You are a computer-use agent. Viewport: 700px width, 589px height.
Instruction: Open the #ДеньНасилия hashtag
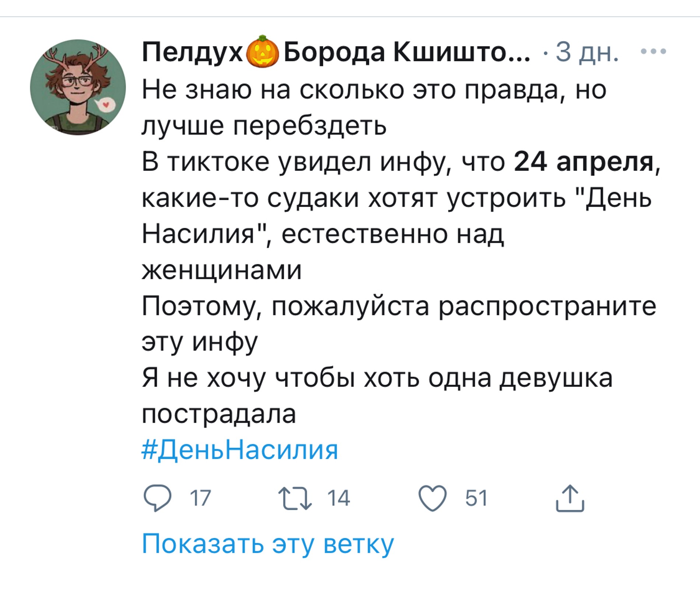(240, 450)
